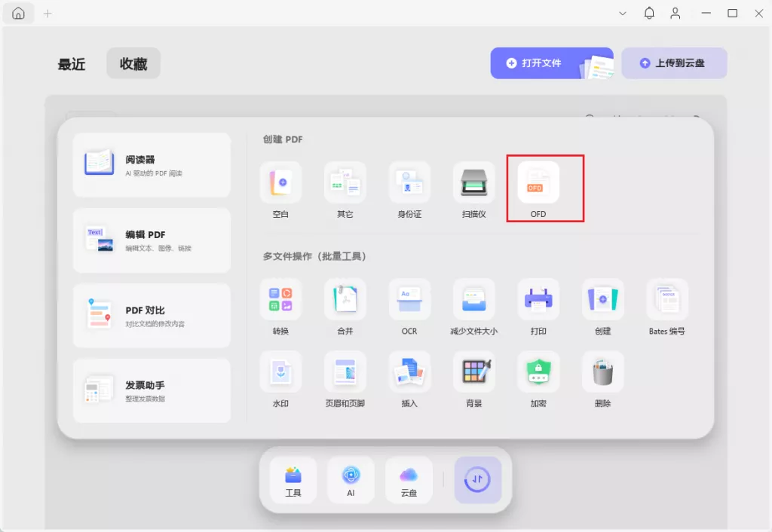The height and width of the screenshot is (532, 772).
Task: Select the 最近 recent tab
Action: coord(72,63)
